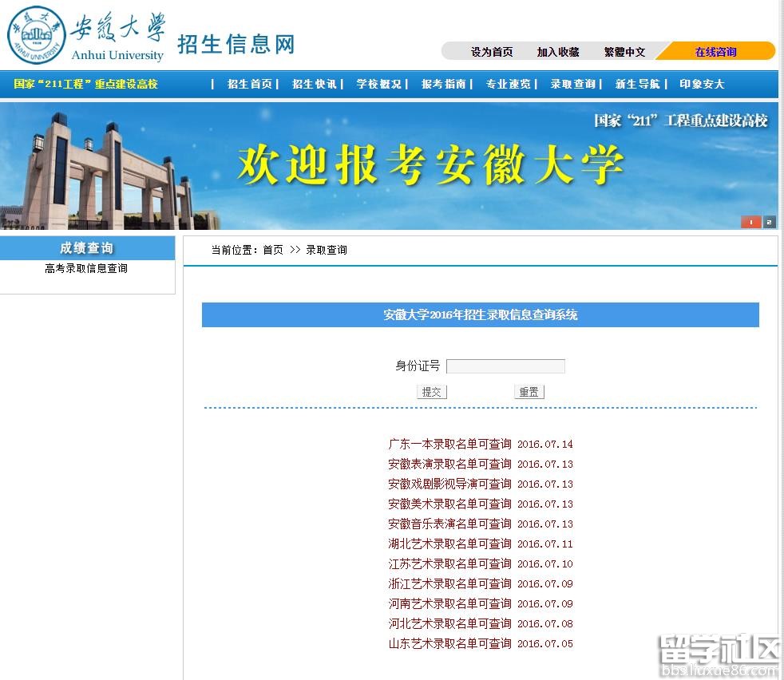Image resolution: width=784 pixels, height=680 pixels.
Task: Select banner slide indicator 1
Action: pos(750,222)
